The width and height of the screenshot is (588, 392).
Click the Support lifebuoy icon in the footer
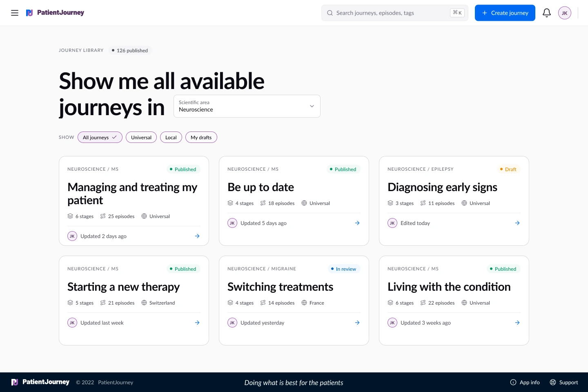553,382
